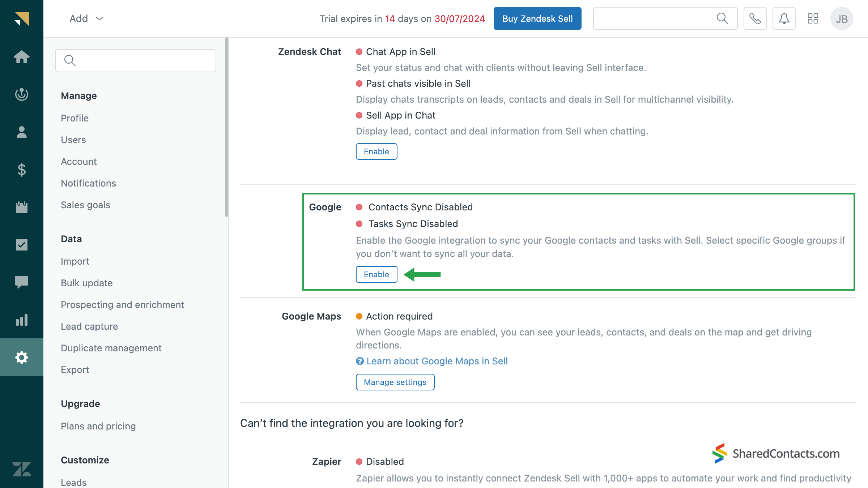Enable the Google integration
868x488 pixels.
(x=376, y=274)
